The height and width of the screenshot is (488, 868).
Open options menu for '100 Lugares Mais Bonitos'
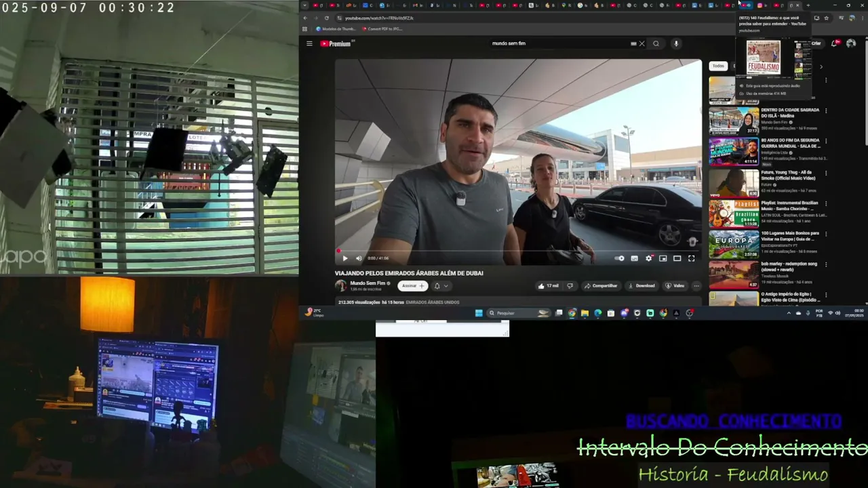[x=826, y=234]
